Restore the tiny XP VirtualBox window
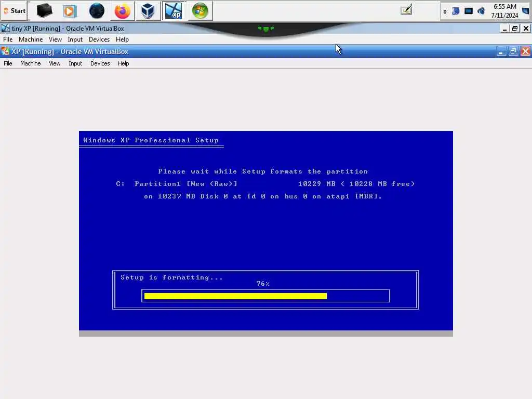 [x=515, y=29]
